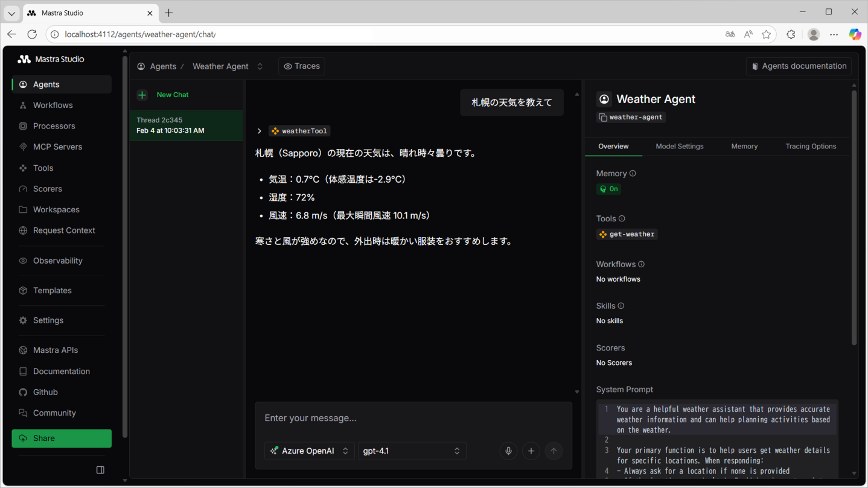Screen dimensions: 868x488
Task: Open the gpt-4.1 model dropdown
Action: pyautogui.click(x=412, y=451)
